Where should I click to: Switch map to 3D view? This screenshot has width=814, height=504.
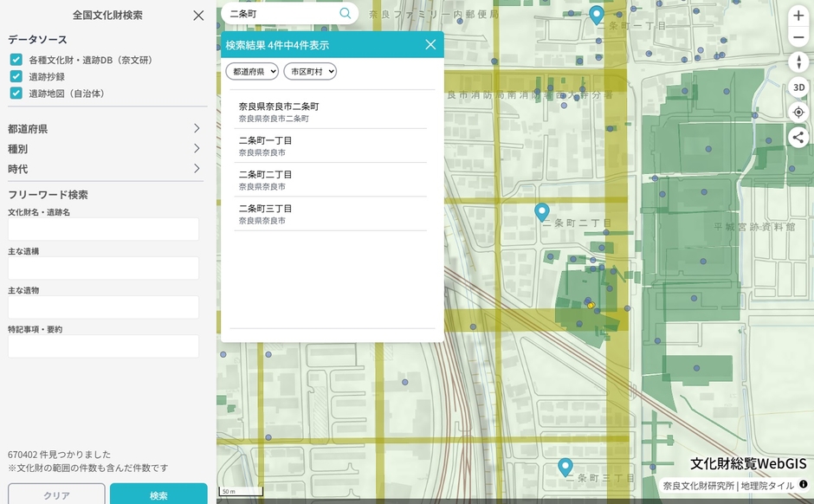coord(798,87)
